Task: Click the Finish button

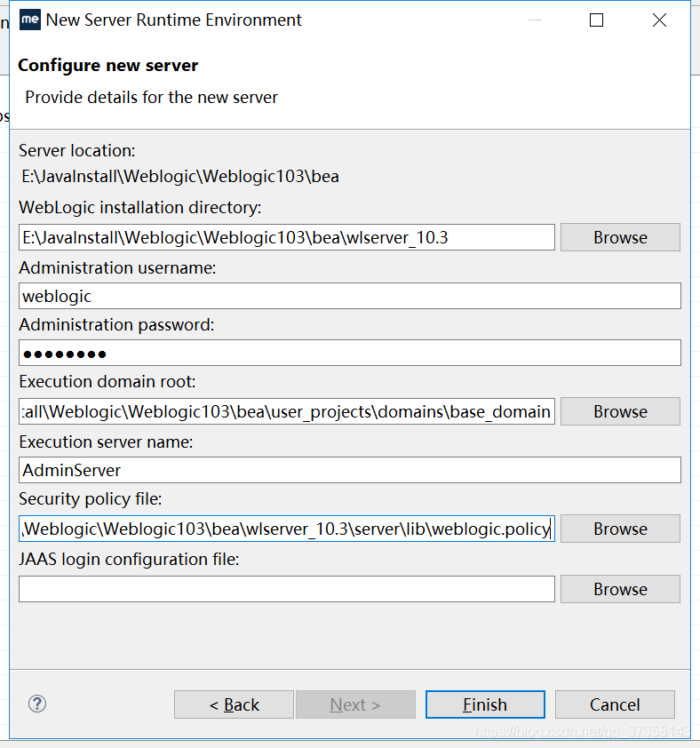Action: 485,704
